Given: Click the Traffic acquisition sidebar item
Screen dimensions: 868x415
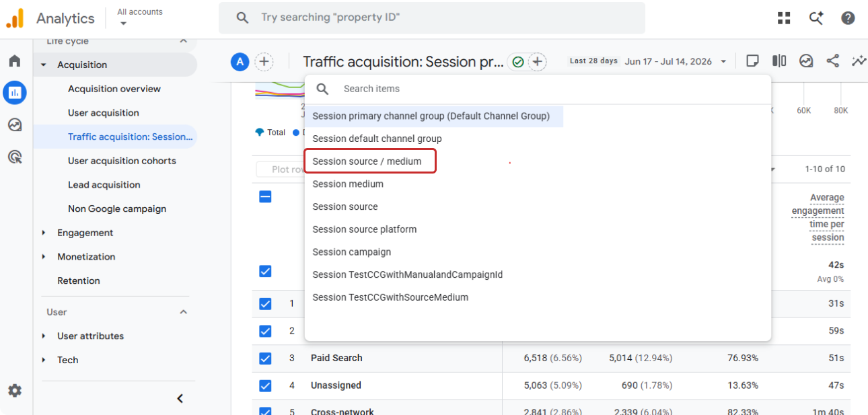Looking at the screenshot, I should 115,137.
